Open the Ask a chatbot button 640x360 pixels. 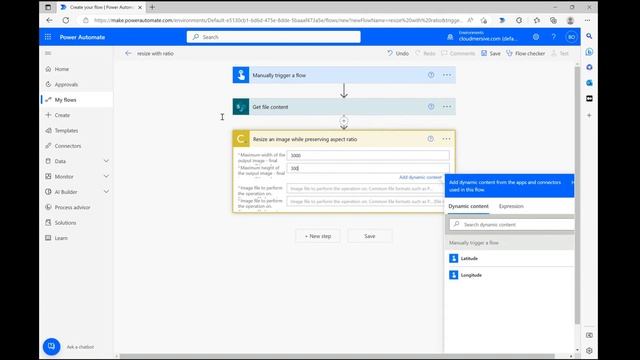[51, 347]
